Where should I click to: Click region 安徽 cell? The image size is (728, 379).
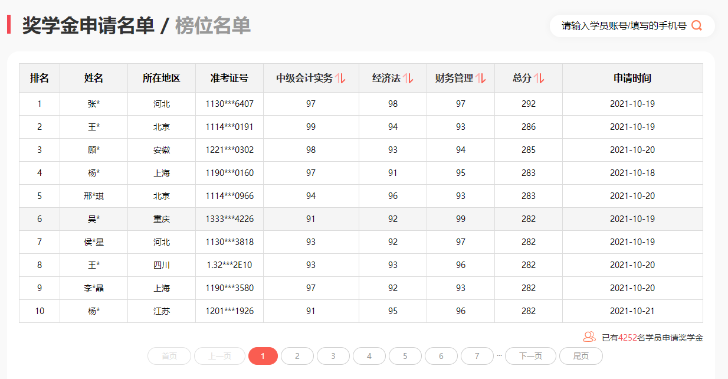click(161, 150)
